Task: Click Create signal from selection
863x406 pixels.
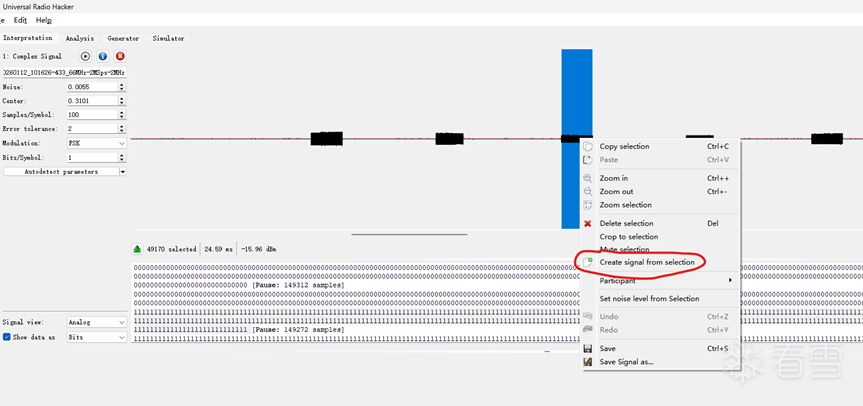Action: point(646,262)
